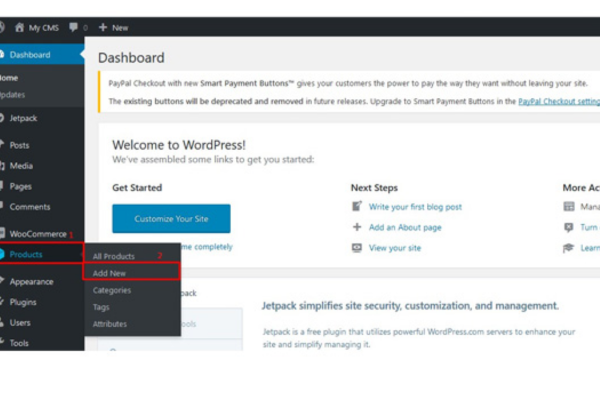The width and height of the screenshot is (600, 400).
Task: Choose All Products in flyout menu
Action: (114, 256)
